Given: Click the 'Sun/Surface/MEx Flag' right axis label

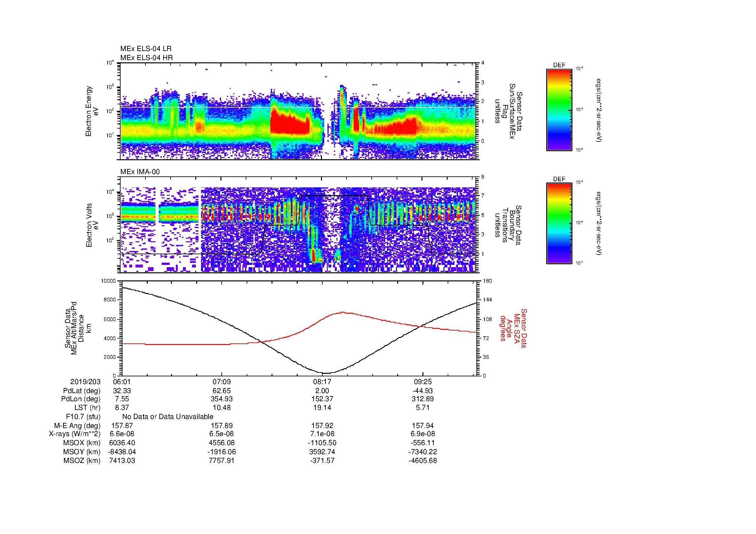Looking at the screenshot, I should 508,111.
